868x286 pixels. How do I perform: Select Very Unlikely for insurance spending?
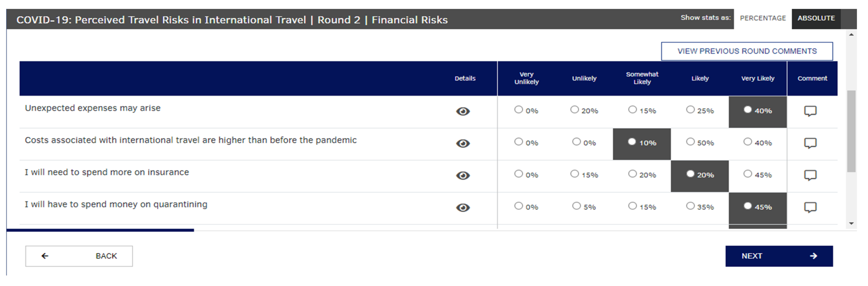(x=518, y=174)
